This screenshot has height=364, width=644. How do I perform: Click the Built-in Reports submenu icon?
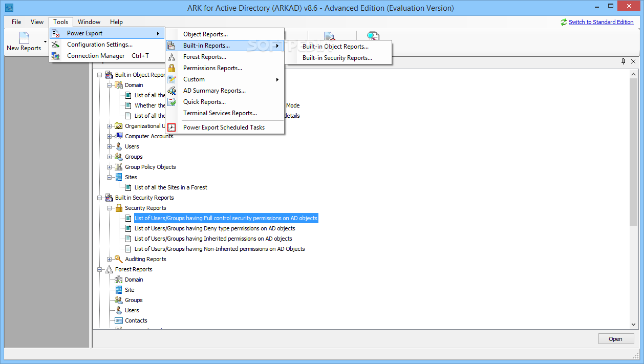tap(172, 46)
